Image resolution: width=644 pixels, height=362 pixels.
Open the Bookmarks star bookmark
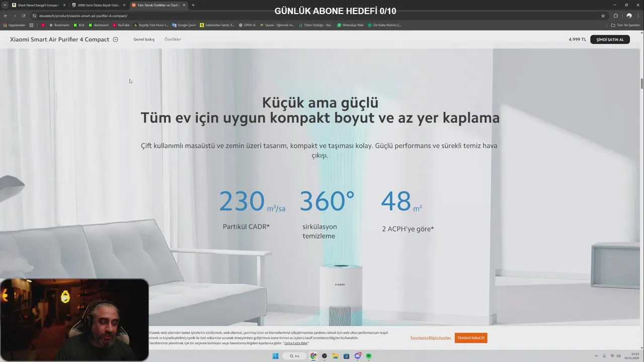click(59, 25)
